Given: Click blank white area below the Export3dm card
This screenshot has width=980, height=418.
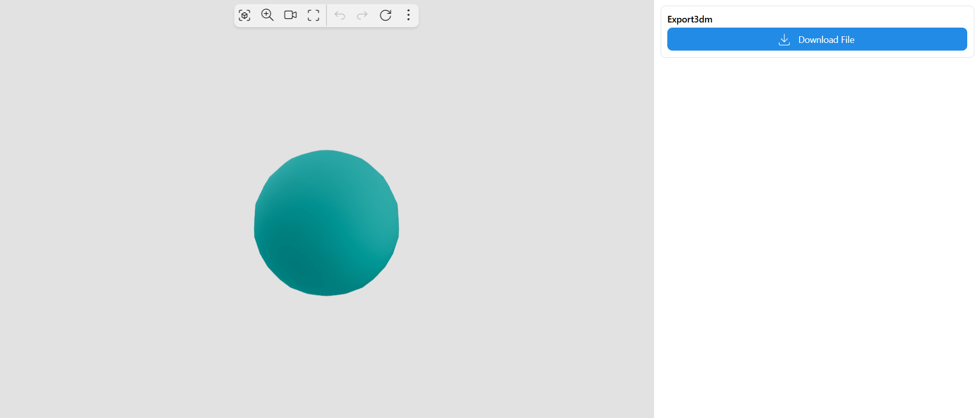Looking at the screenshot, I should [x=816, y=230].
